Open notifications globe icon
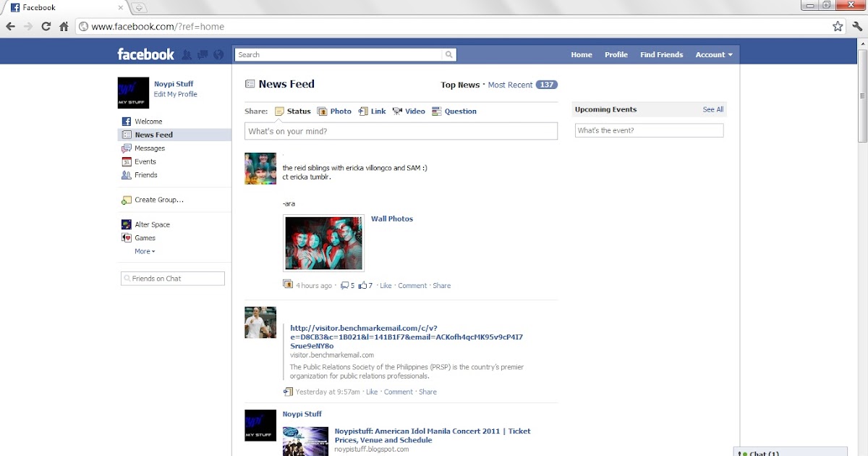 point(218,54)
